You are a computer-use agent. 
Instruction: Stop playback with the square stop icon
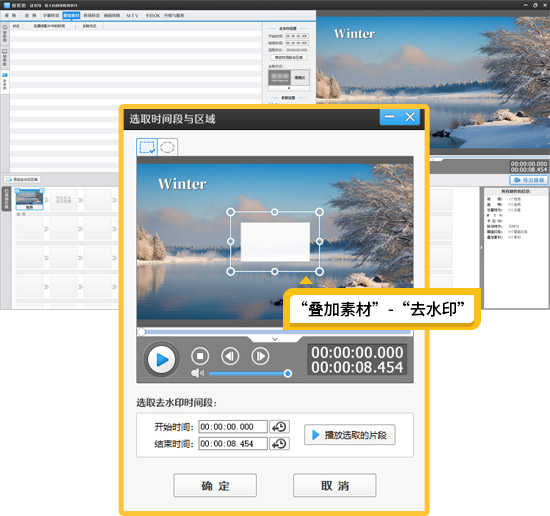[x=200, y=356]
